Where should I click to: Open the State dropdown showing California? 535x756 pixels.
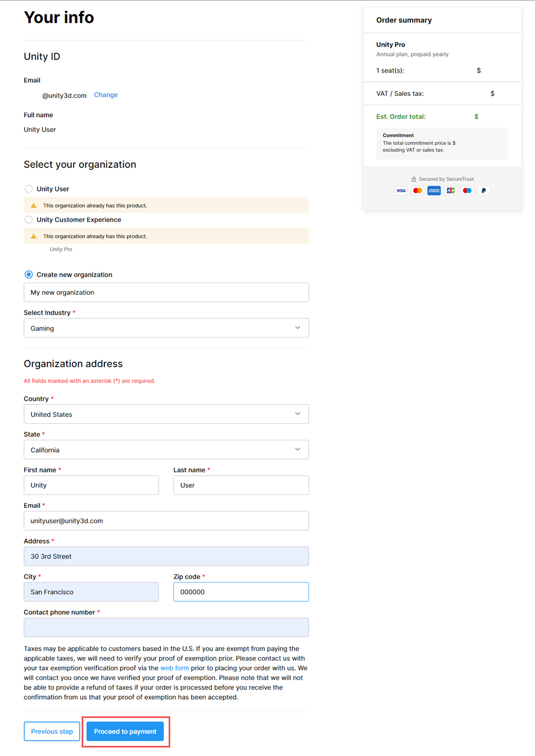click(x=166, y=450)
